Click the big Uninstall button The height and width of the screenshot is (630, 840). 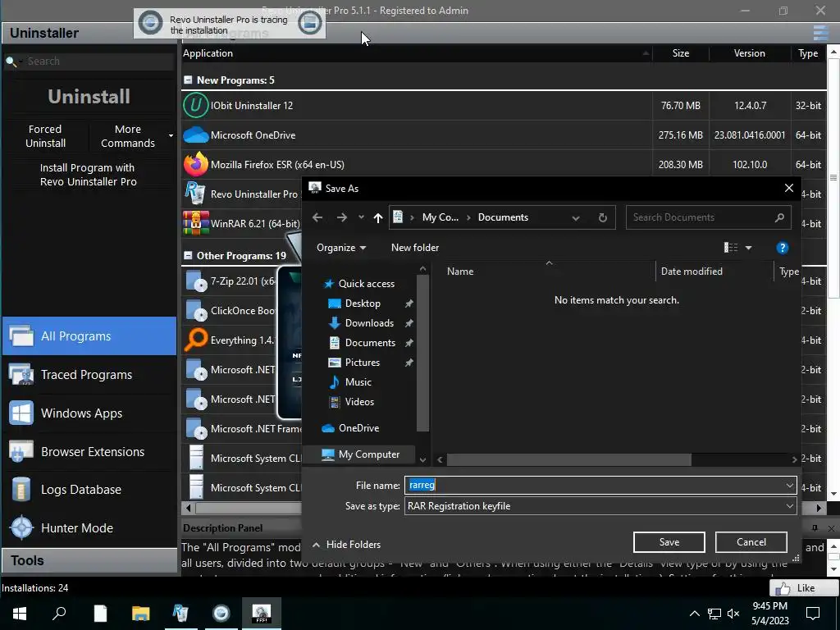(89, 97)
